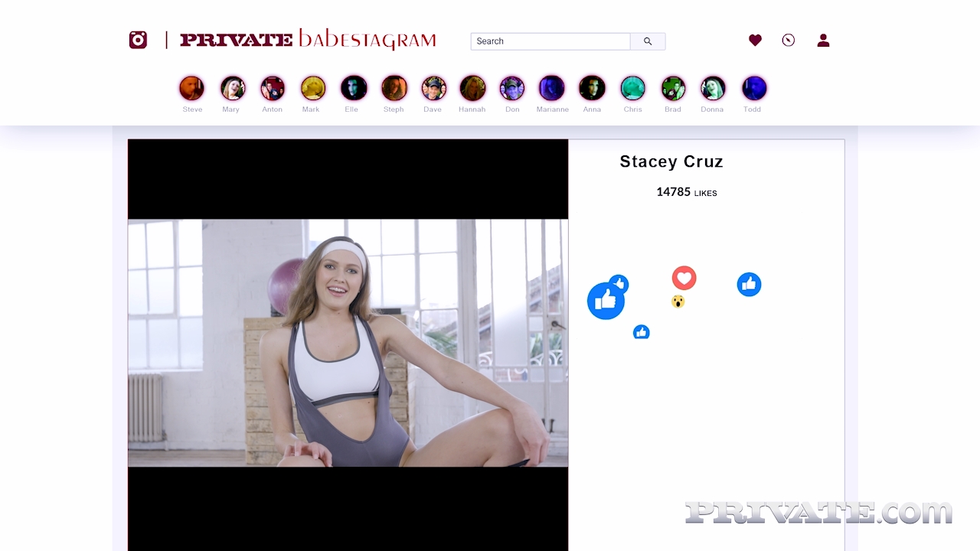This screenshot has height=551, width=980.
Task: Click the 14785 likes counter
Action: point(687,192)
